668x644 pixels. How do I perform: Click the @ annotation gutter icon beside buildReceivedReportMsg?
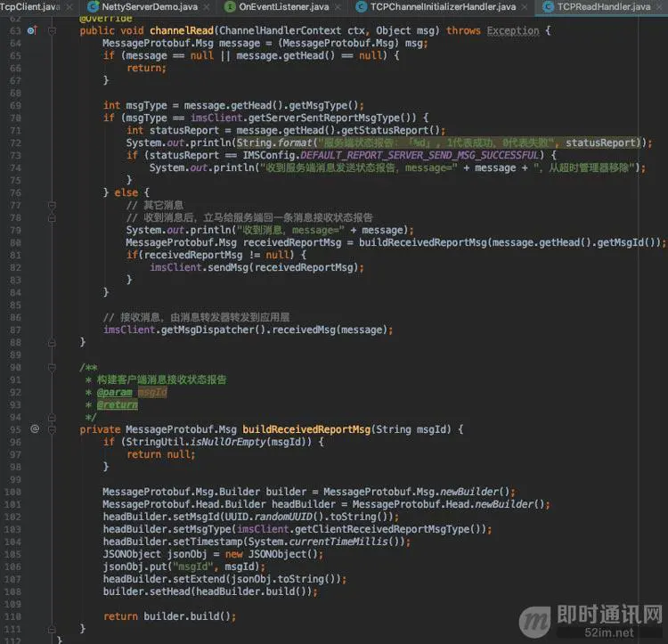click(x=35, y=428)
